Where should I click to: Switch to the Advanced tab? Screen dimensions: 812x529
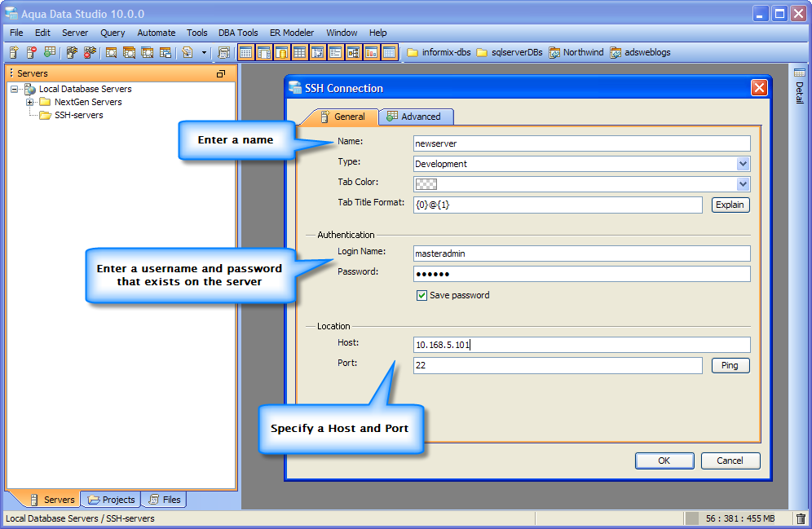click(x=416, y=117)
